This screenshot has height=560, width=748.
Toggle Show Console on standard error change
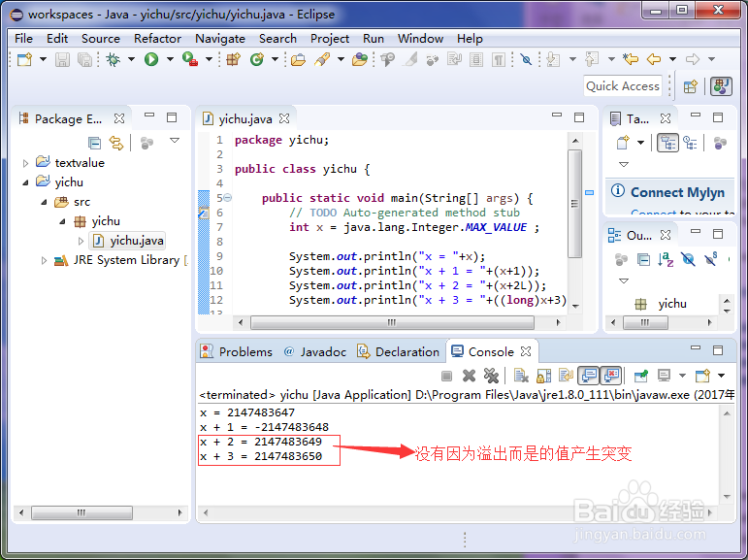611,376
